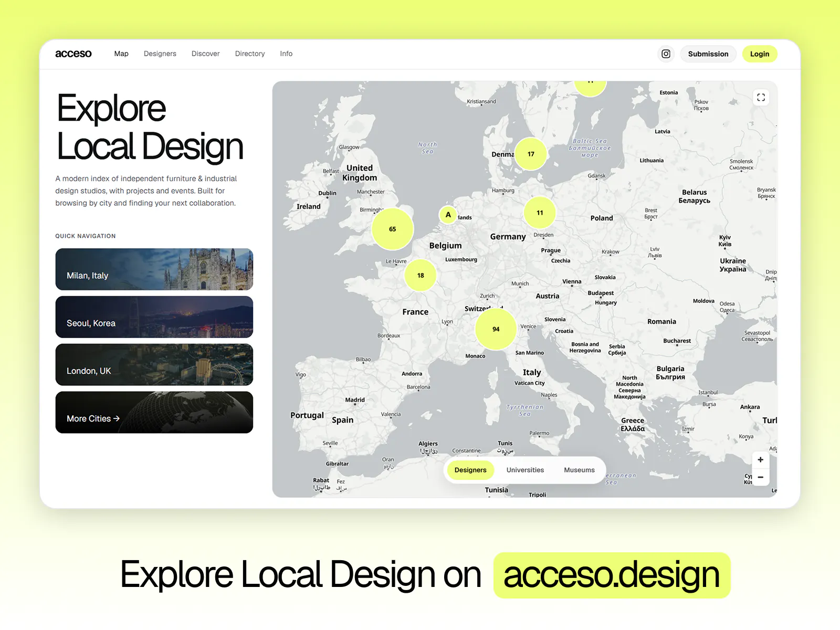This screenshot has width=840, height=630.
Task: Click the Spain label on the map
Action: [x=342, y=420]
